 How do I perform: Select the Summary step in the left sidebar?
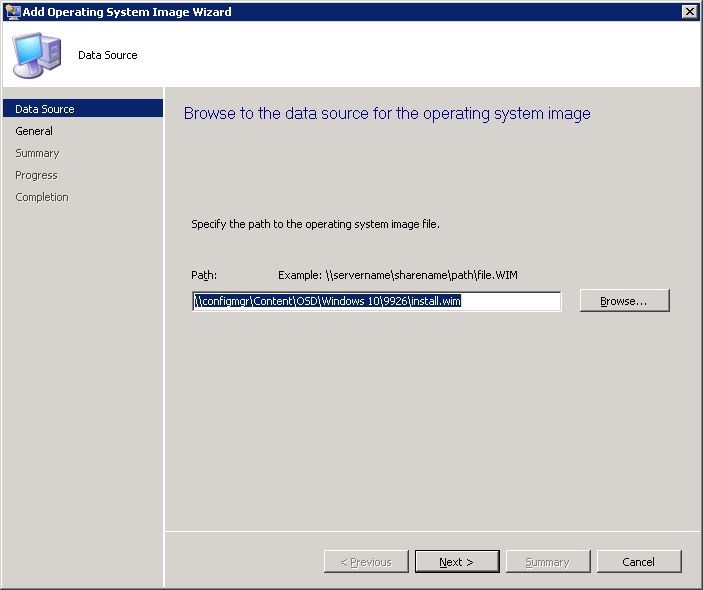(37, 153)
